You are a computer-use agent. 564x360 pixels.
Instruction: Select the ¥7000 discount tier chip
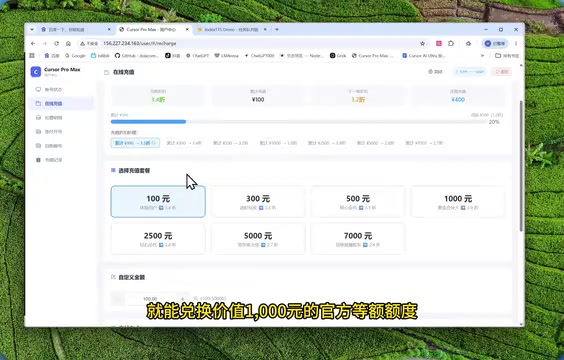(x=424, y=143)
